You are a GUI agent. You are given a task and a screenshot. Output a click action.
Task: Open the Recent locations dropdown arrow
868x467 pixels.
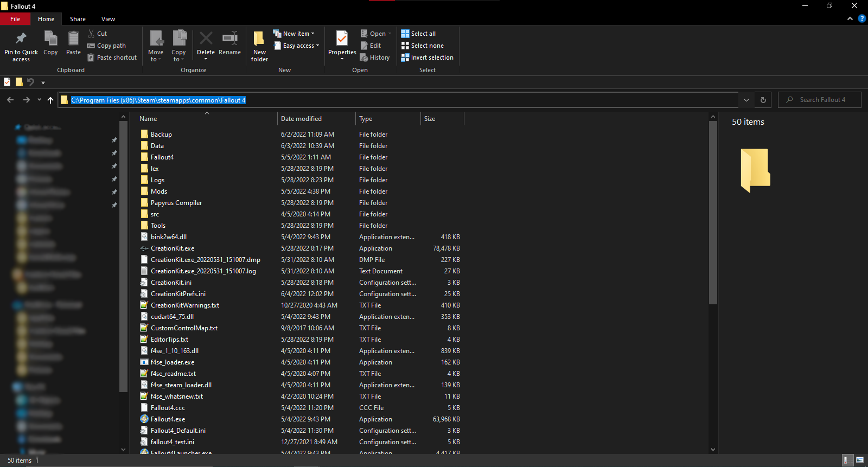tap(39, 100)
